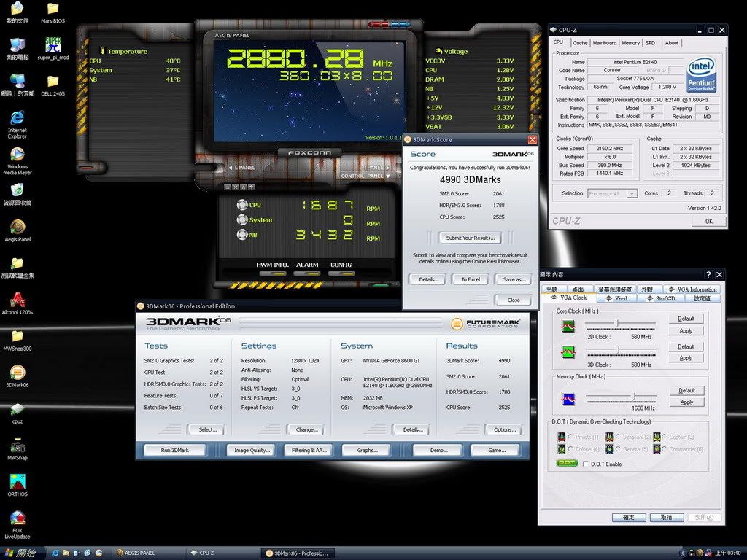Open the SPD tab in CPU-Z
747x560 pixels.
point(650,43)
